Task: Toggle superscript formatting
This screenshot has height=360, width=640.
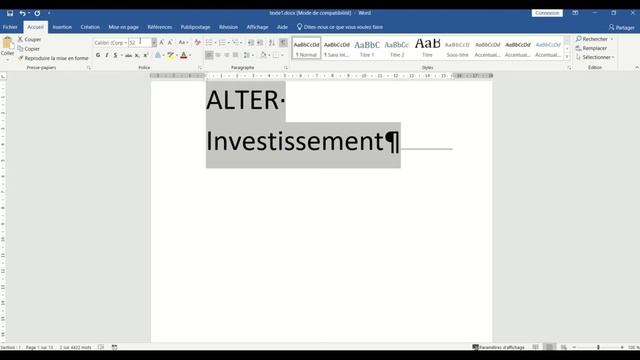Action: (146, 55)
